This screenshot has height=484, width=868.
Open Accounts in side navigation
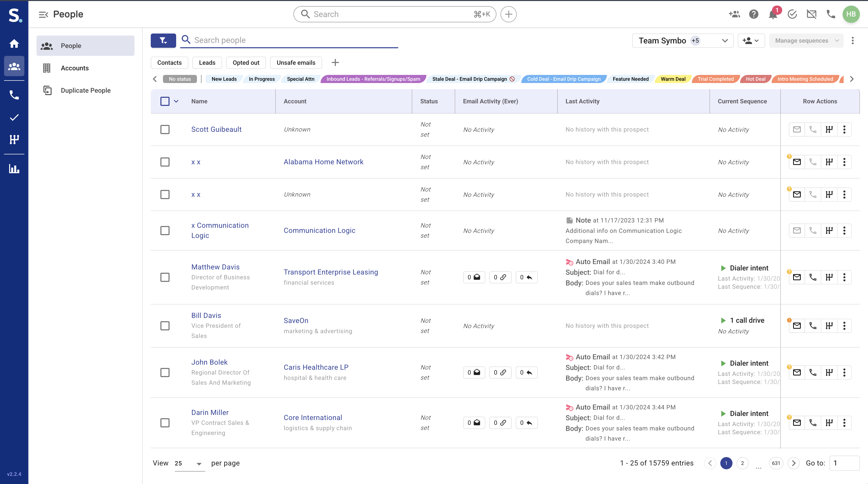74,68
